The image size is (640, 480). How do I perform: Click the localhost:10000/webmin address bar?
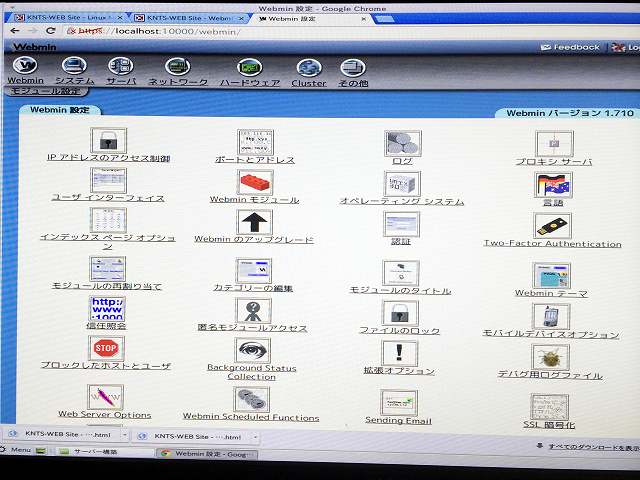[349, 31]
